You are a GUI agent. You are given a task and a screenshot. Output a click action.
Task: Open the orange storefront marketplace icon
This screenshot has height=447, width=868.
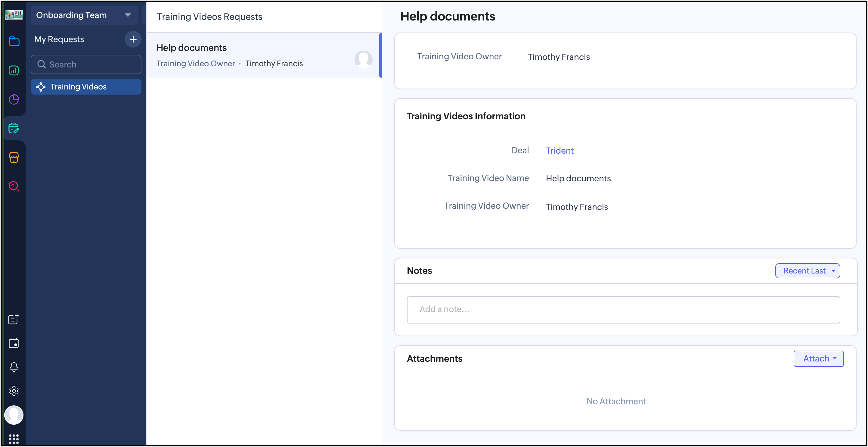pyautogui.click(x=14, y=158)
